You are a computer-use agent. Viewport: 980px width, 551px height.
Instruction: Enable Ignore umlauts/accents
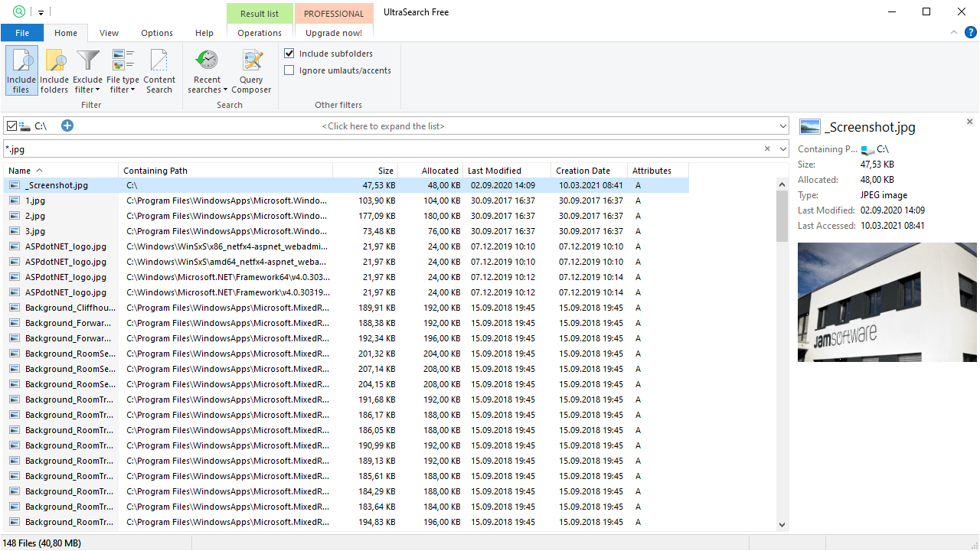coord(289,70)
